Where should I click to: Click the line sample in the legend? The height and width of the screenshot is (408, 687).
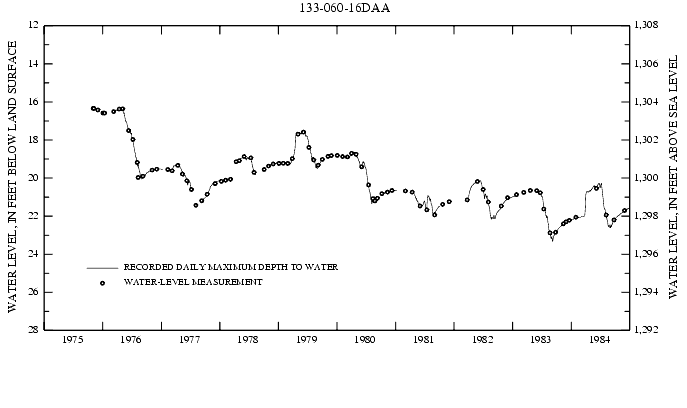[x=102, y=268]
